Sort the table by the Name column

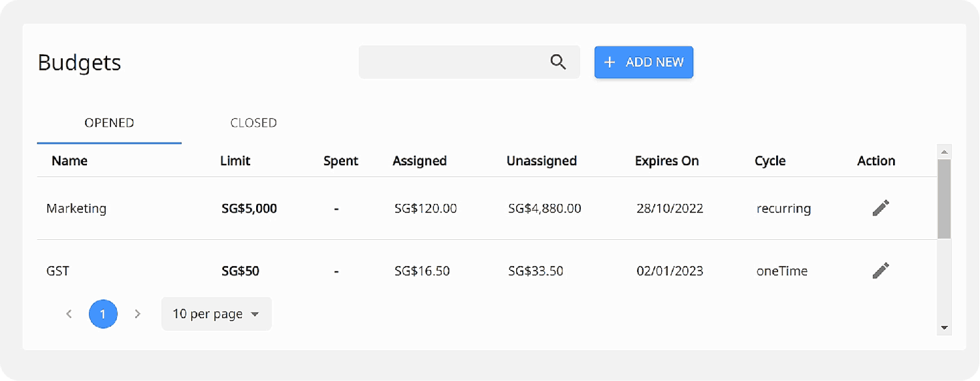click(x=69, y=161)
